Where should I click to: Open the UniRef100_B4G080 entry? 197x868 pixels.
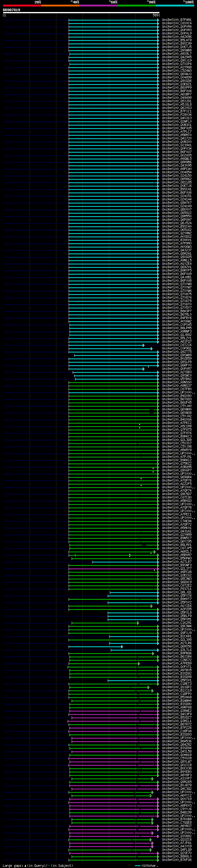coord(176,396)
